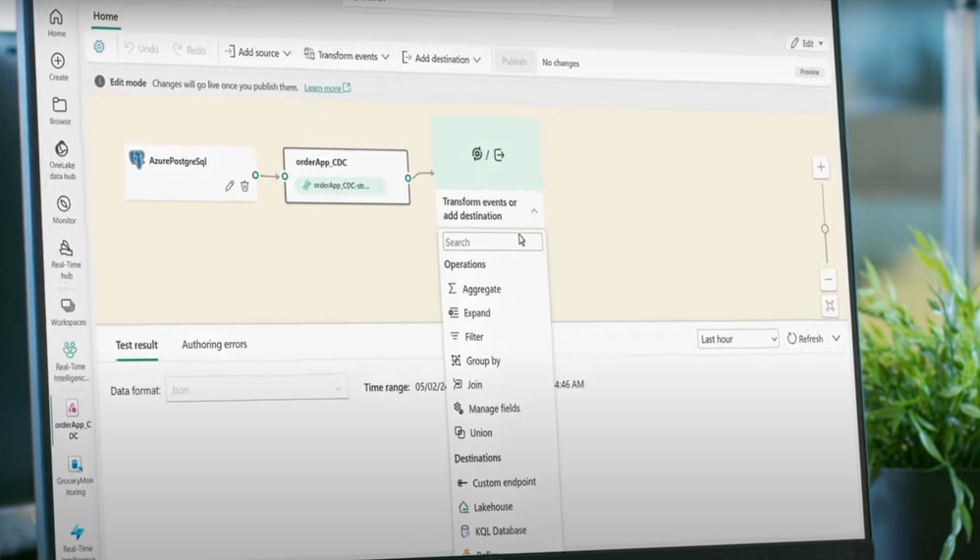Expand the chevron beside Refresh
Image resolution: width=980 pixels, height=560 pixels.
tap(837, 338)
